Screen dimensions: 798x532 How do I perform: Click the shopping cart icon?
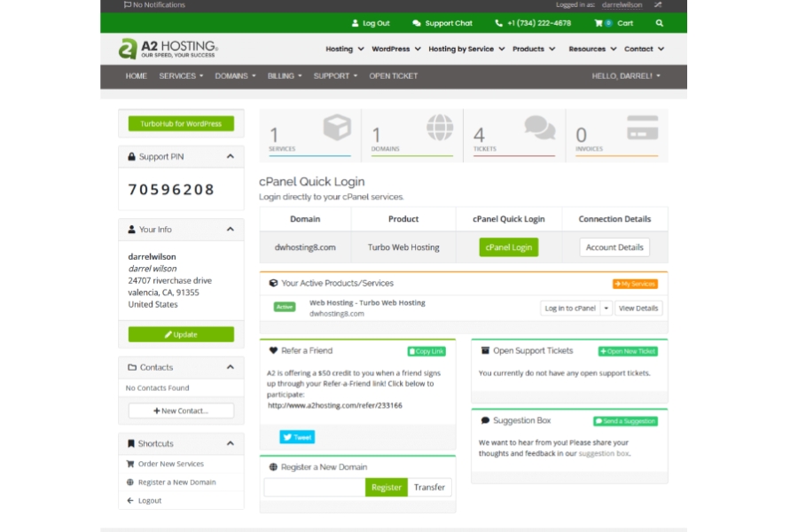(598, 23)
